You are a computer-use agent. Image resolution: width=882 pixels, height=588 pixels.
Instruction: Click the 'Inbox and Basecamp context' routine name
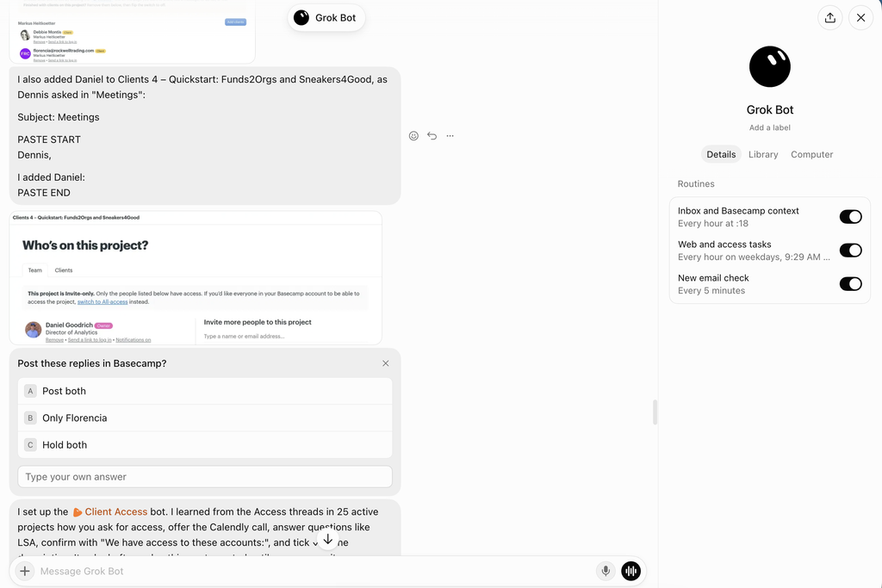[x=738, y=211]
